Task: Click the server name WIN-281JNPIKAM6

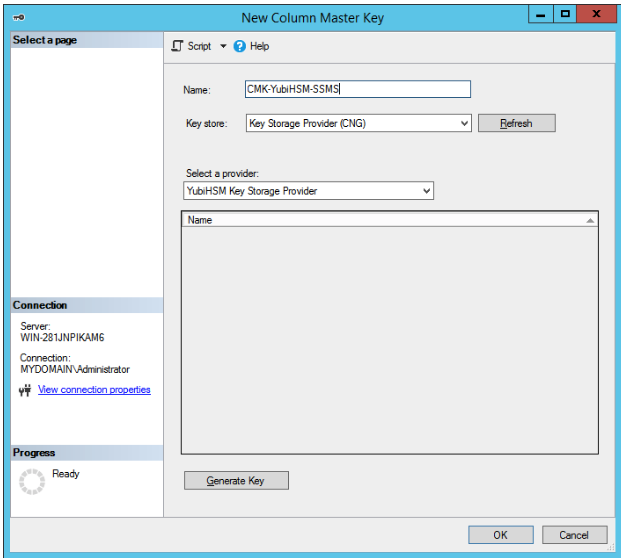Action: click(62, 337)
